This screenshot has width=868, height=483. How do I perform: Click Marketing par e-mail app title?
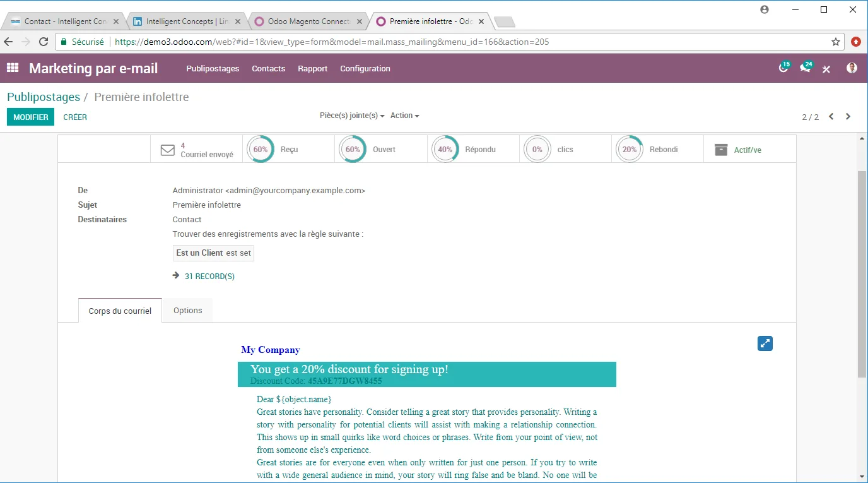click(x=93, y=68)
